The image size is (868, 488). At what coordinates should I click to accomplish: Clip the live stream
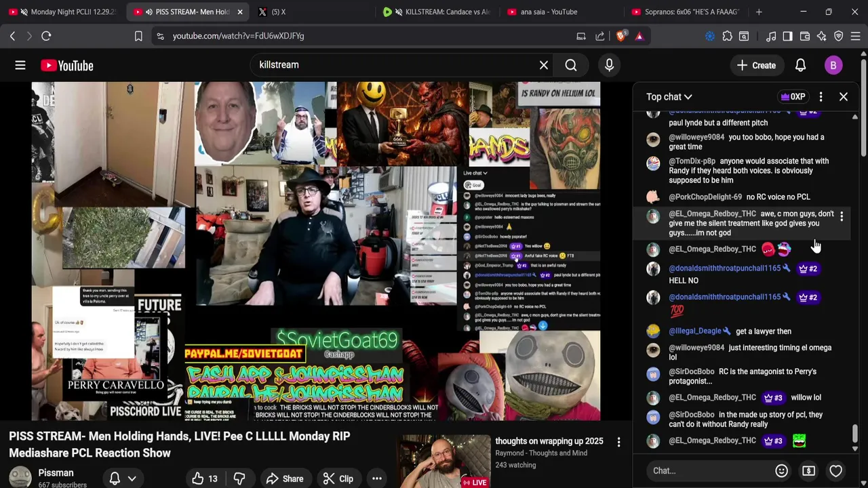(338, 479)
